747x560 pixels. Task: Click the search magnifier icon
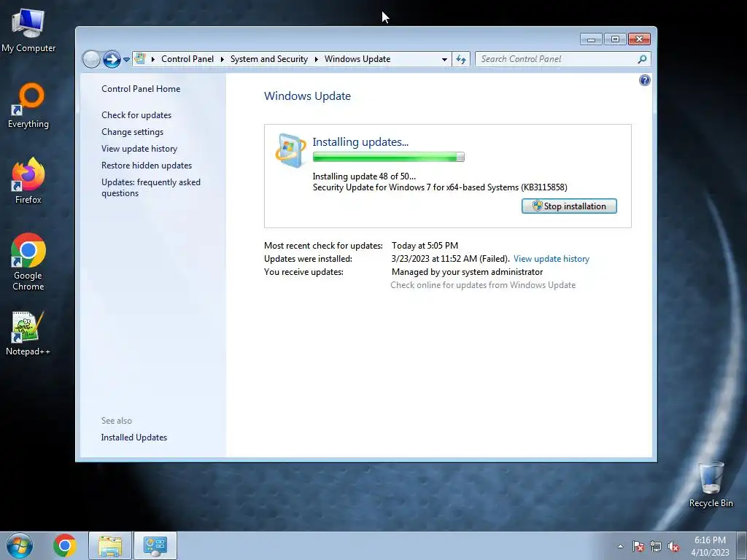pyautogui.click(x=642, y=59)
